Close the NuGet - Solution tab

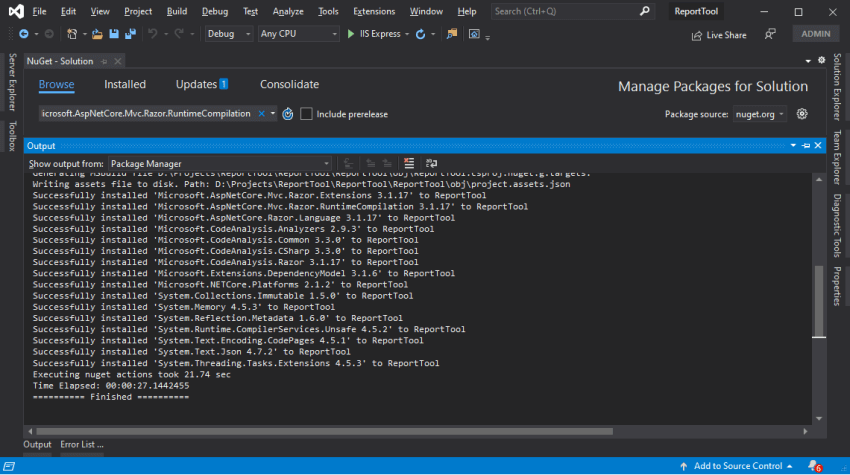[x=118, y=61]
